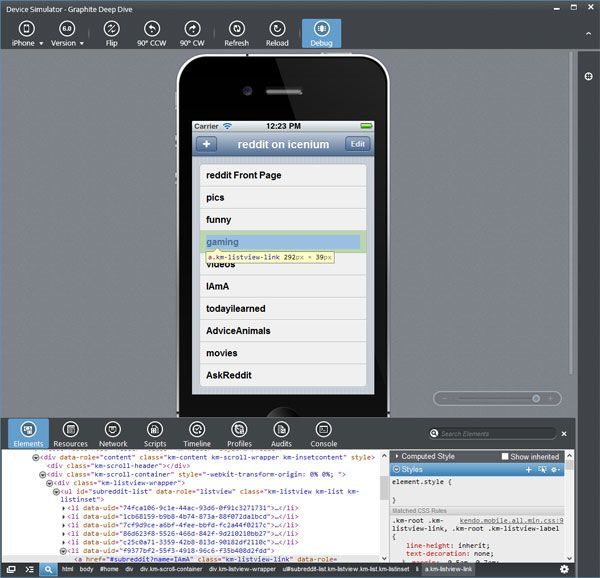The height and width of the screenshot is (578, 600).
Task: Collapse the subreddit-list ul node
Action: tap(56, 492)
